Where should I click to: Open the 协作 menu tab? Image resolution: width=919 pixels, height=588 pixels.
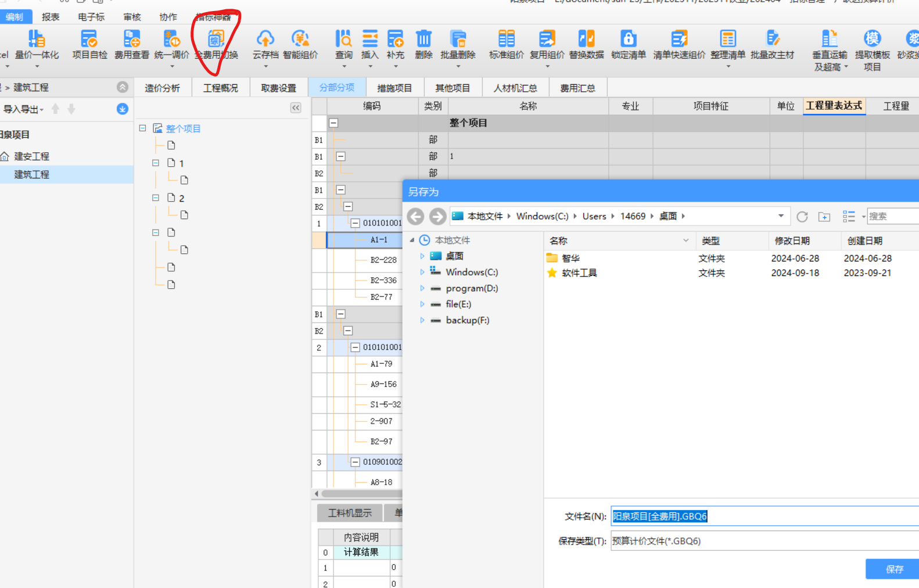(x=168, y=17)
